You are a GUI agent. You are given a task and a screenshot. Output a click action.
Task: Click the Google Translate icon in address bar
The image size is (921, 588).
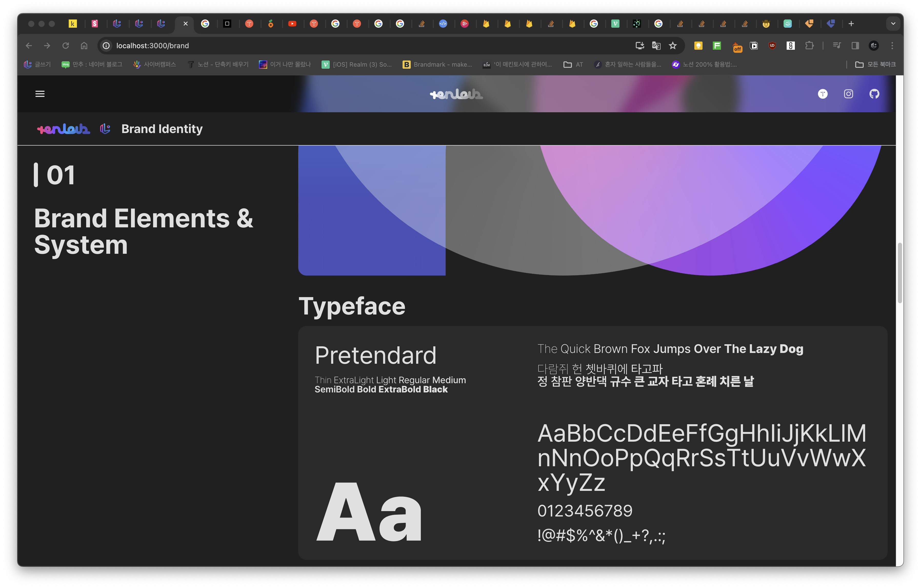[x=656, y=46]
